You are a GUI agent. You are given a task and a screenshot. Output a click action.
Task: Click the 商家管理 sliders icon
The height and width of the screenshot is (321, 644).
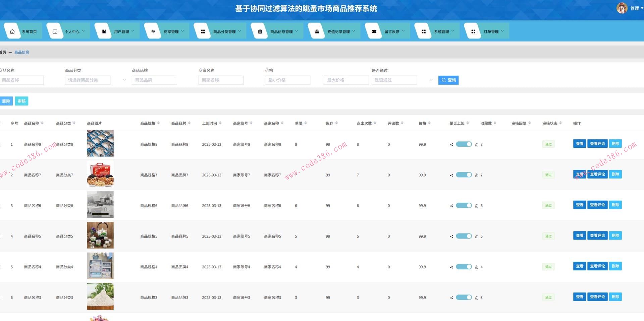(153, 31)
